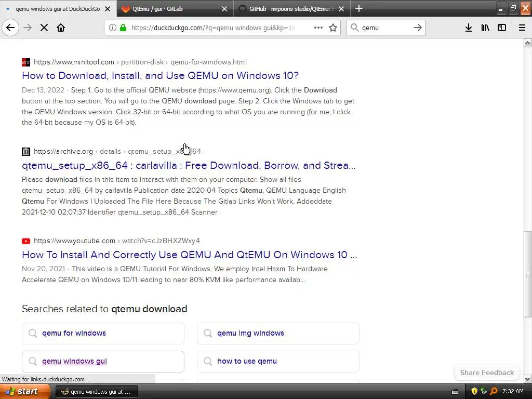
Task: Close the DuckDuckGo search tab
Action: tap(108, 9)
